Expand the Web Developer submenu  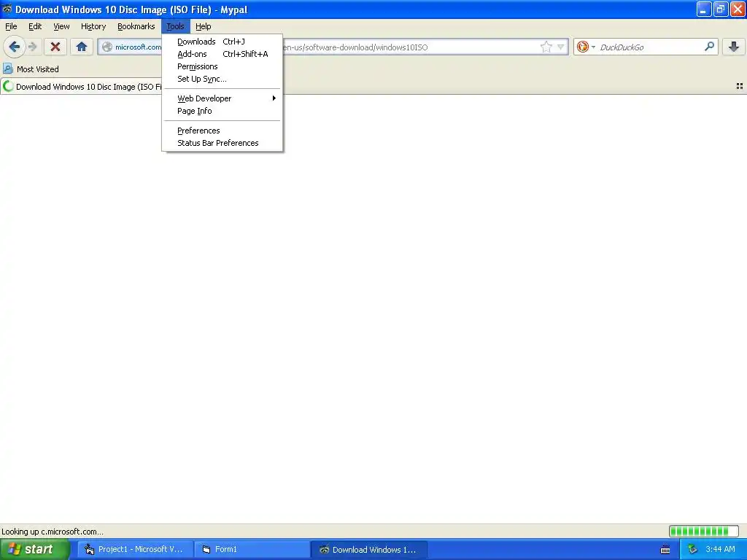222,98
